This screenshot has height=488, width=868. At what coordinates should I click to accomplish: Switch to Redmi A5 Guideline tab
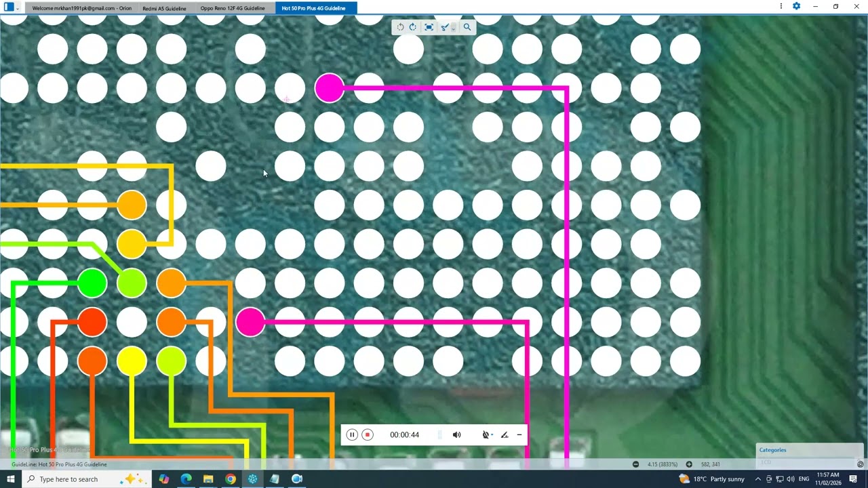point(164,8)
